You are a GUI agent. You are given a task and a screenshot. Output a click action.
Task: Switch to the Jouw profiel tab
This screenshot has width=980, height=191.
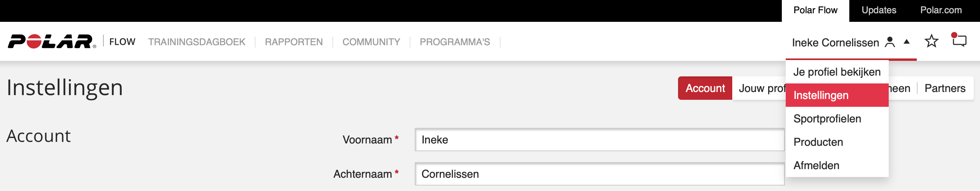(761, 88)
